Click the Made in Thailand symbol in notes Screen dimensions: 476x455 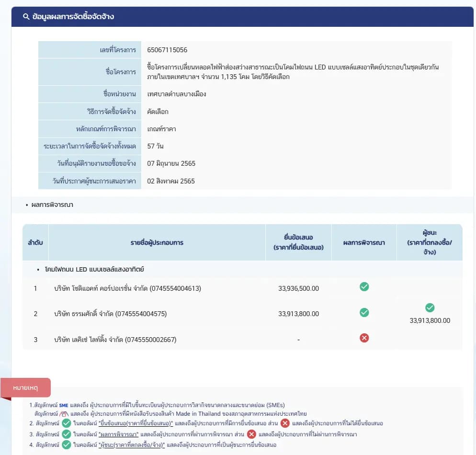(x=64, y=414)
